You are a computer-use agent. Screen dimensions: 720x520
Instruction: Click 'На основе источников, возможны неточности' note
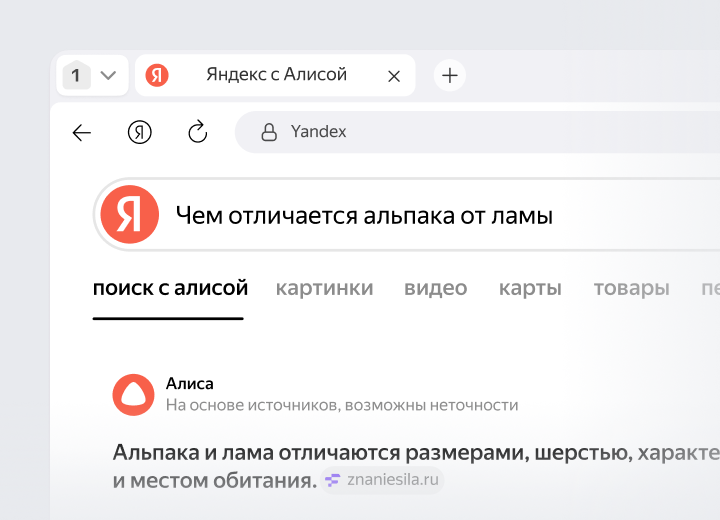pyautogui.click(x=342, y=405)
